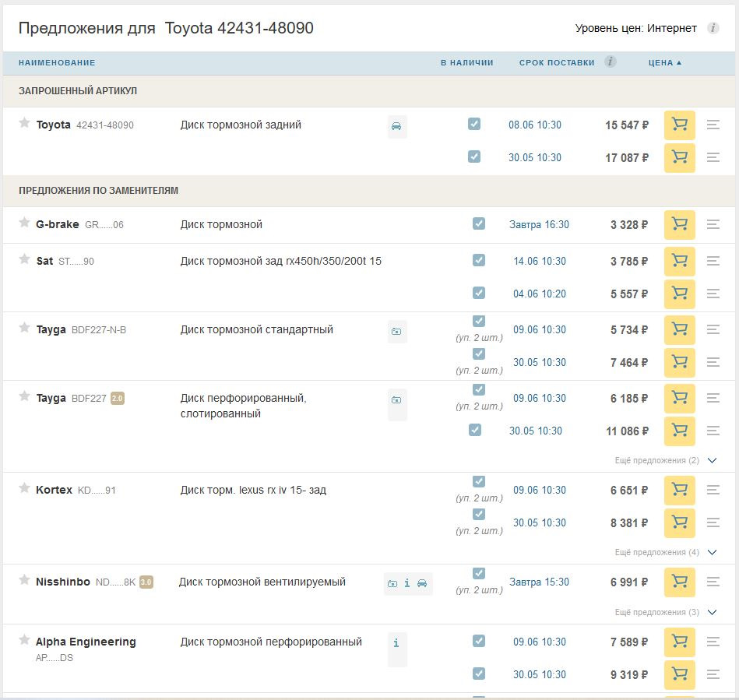Sort by price column header
Viewport: 739px width, 700px height.
pyautogui.click(x=663, y=62)
